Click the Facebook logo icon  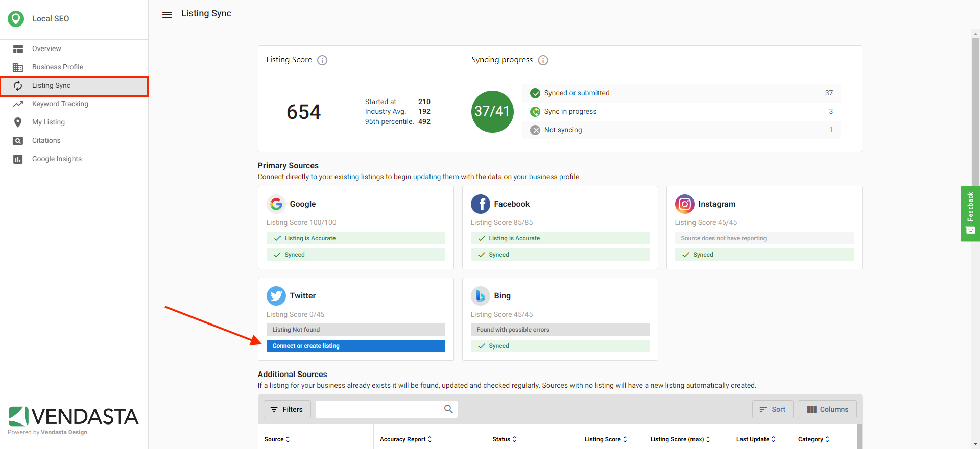pyautogui.click(x=481, y=204)
